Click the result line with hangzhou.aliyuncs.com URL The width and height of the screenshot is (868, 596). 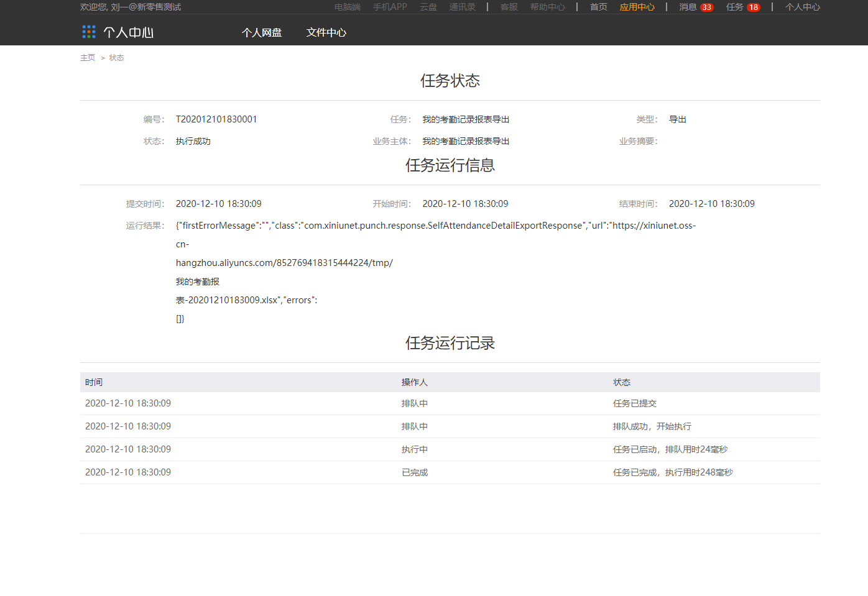pos(284,263)
